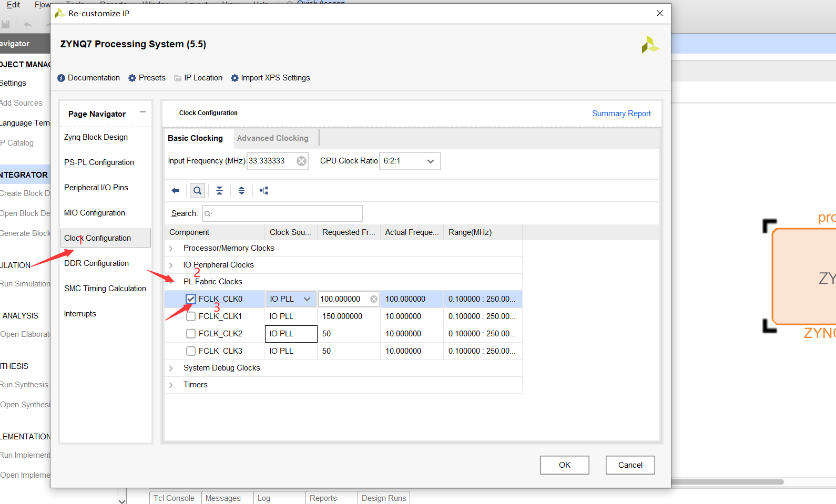Image resolution: width=836 pixels, height=504 pixels.
Task: Switch to Basic Clocking tab
Action: click(195, 138)
